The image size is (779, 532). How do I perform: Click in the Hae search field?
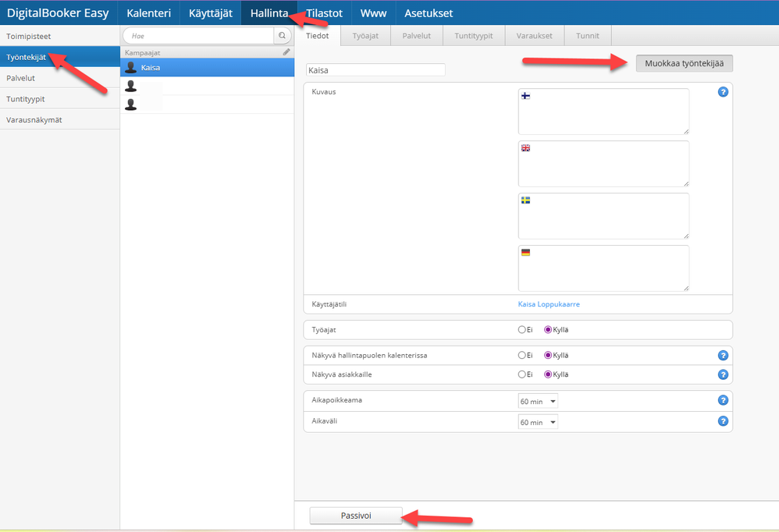pos(199,36)
